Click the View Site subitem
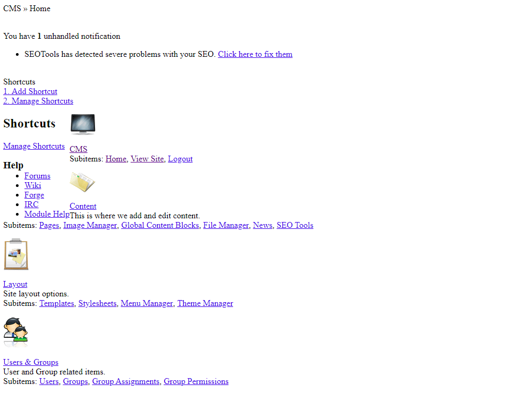This screenshot has width=532, height=393. coord(147,159)
